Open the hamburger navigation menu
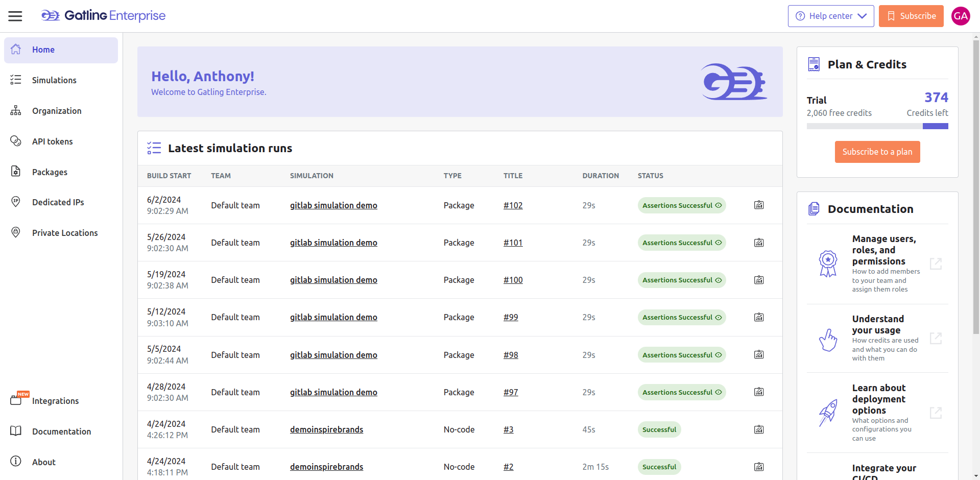Screen dimensions: 980x480 coord(15,16)
